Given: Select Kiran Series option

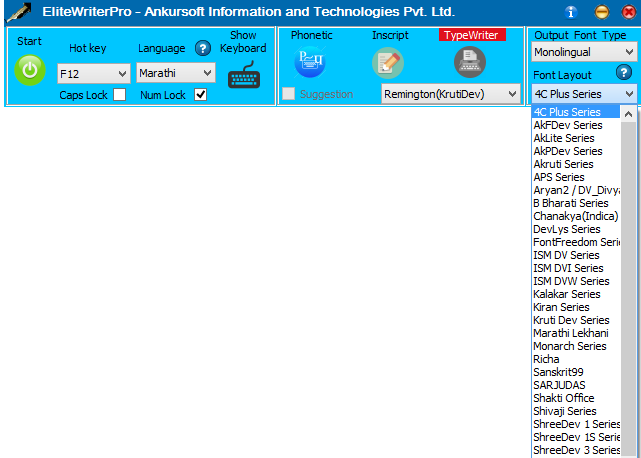Looking at the screenshot, I should pyautogui.click(x=576, y=307).
